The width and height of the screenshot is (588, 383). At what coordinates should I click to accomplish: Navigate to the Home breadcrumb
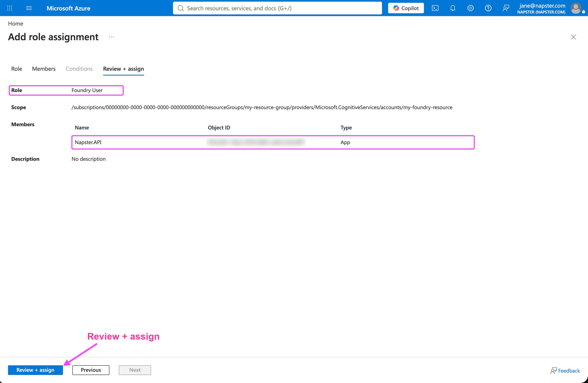[16, 24]
